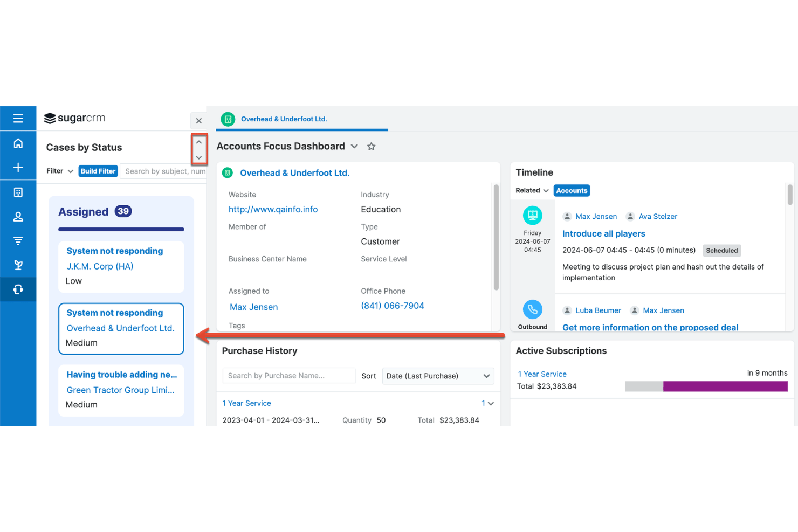The height and width of the screenshot is (532, 798).
Task: Click the Assigned count badge 39
Action: click(123, 211)
